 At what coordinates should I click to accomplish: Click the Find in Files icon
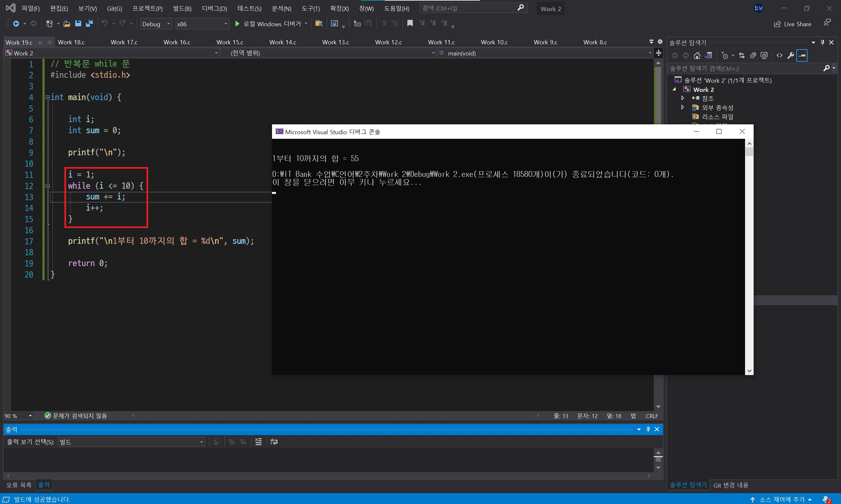(x=319, y=23)
